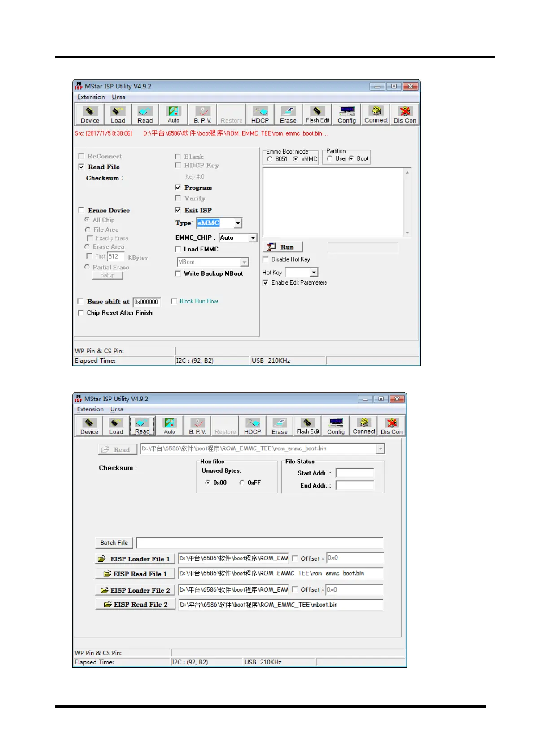This screenshot has height=756, width=534.
Task: Click Dis Con icon in lower window toolbar
Action: (391, 426)
